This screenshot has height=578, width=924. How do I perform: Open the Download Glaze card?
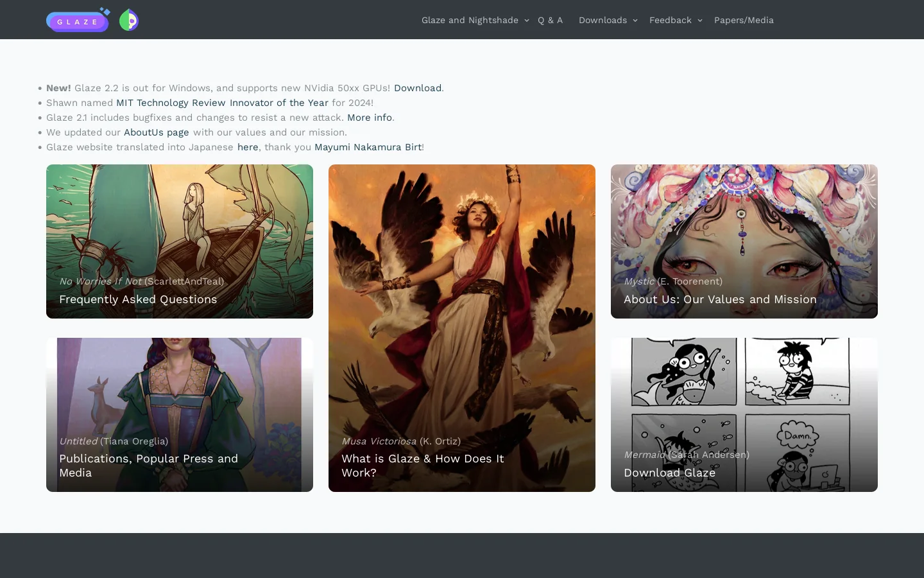pyautogui.click(x=744, y=415)
